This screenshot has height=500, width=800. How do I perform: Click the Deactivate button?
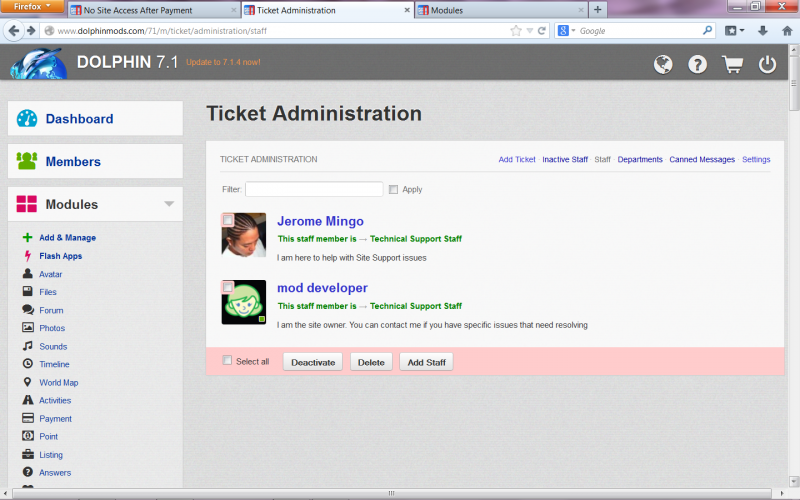313,362
